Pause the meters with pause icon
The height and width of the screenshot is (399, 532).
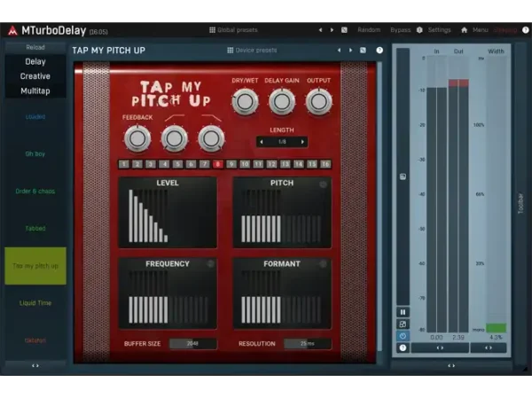pos(403,312)
